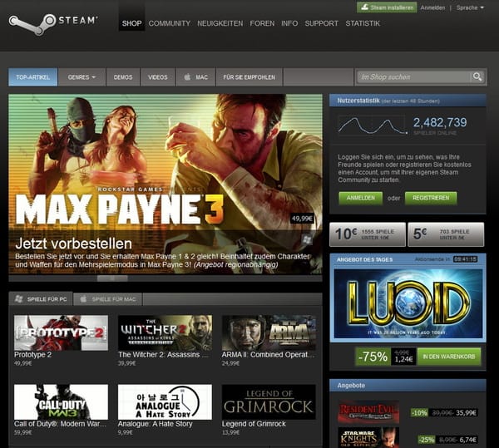Click the 6,74€ Star Wars price
This screenshot has width=499, height=448.
(468, 440)
